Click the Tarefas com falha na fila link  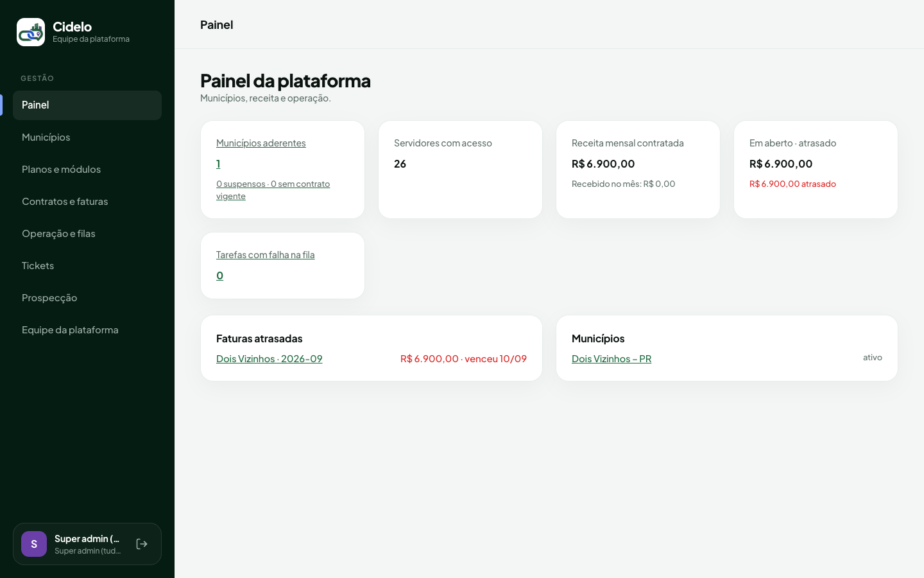[x=266, y=255]
